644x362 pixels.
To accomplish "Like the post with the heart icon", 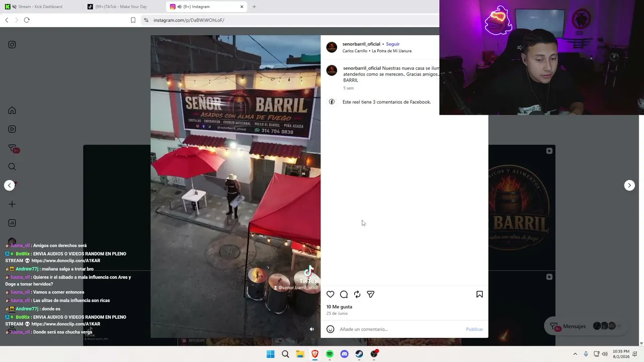I will [330, 295].
